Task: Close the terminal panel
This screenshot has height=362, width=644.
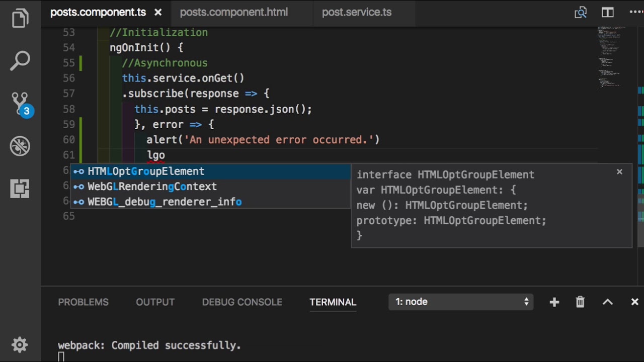Action: [x=634, y=302]
